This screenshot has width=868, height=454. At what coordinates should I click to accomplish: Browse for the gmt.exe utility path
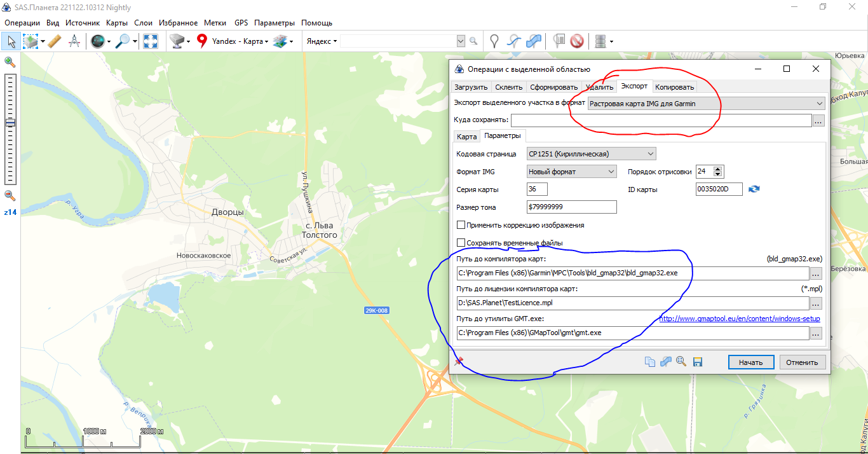[x=816, y=333]
